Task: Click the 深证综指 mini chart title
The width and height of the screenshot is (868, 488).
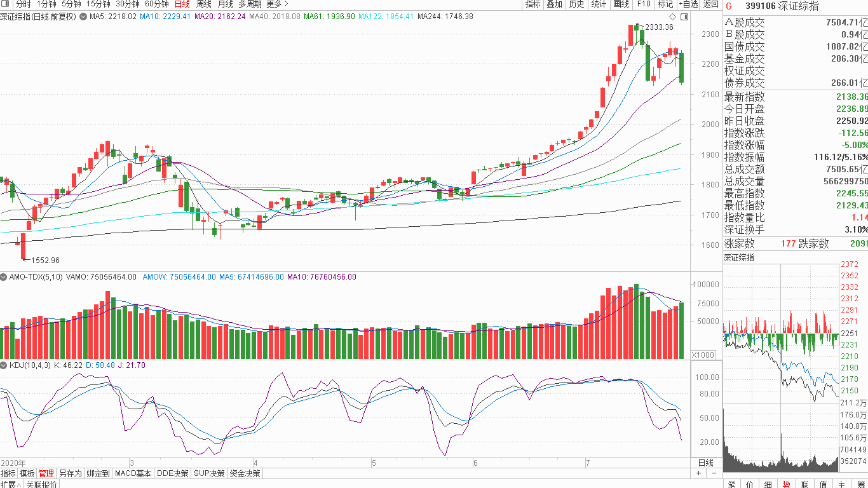Action: tap(740, 257)
